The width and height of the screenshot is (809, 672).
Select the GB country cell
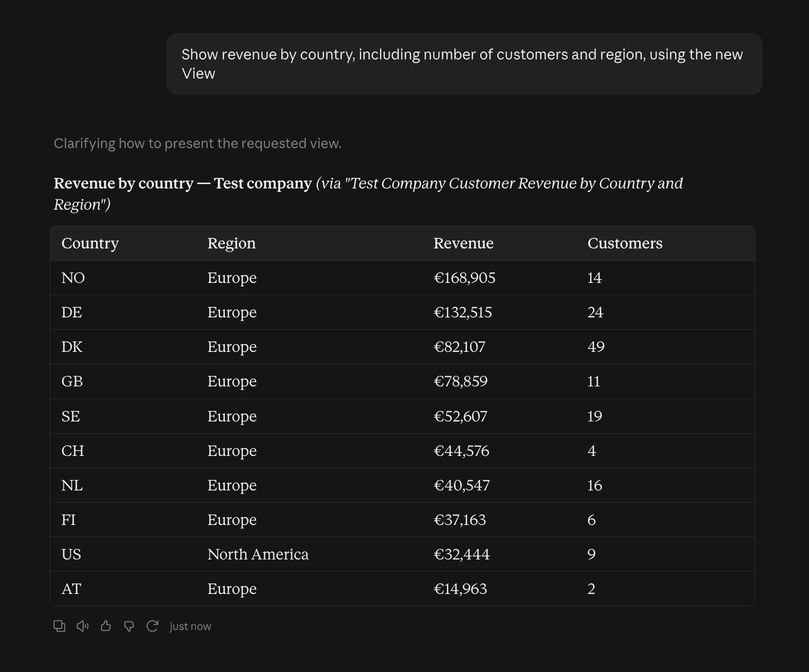(x=72, y=381)
